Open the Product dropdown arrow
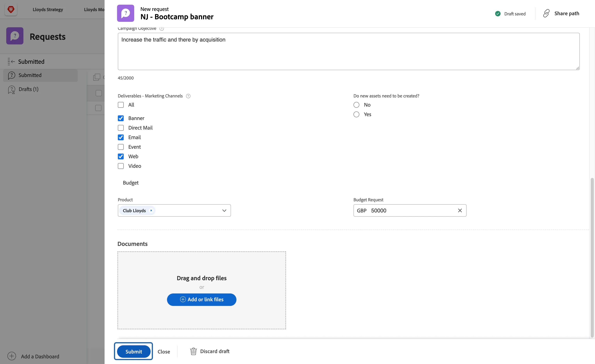 [x=224, y=211]
